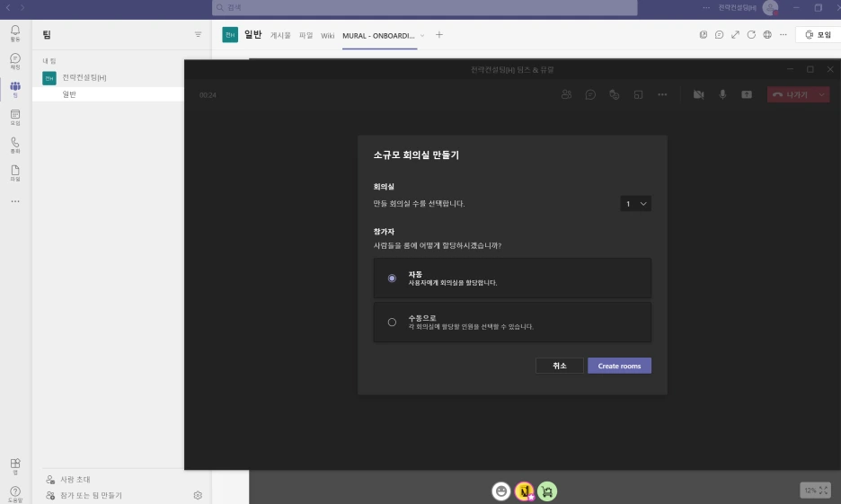Expand the MURAL tab dropdown chevron

tap(422, 36)
